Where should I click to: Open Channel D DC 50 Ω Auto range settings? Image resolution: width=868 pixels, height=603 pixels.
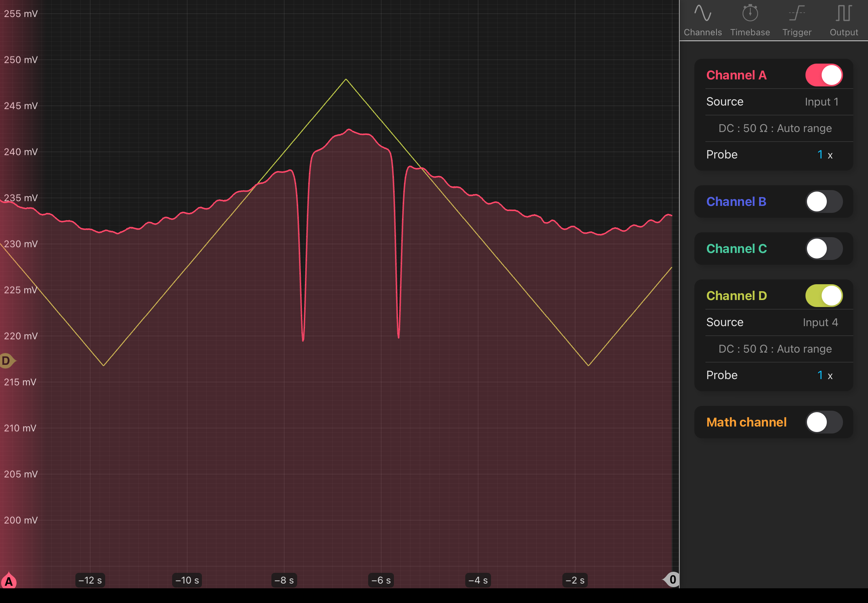775,349
